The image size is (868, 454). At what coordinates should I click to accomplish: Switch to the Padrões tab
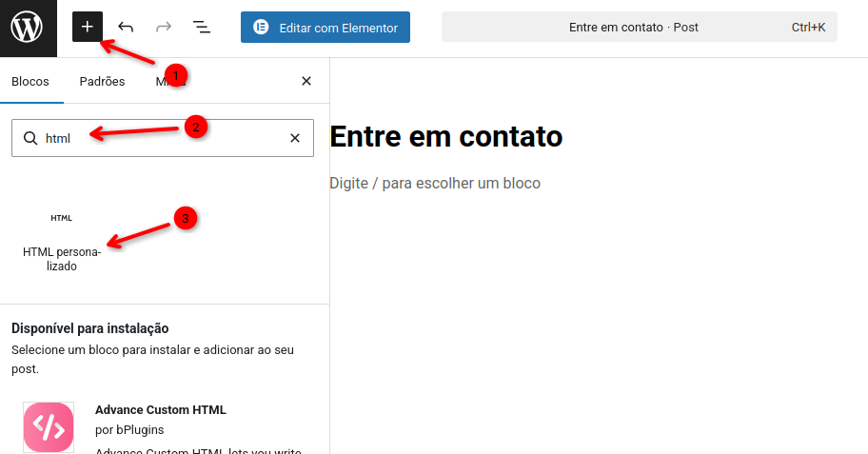pos(102,82)
